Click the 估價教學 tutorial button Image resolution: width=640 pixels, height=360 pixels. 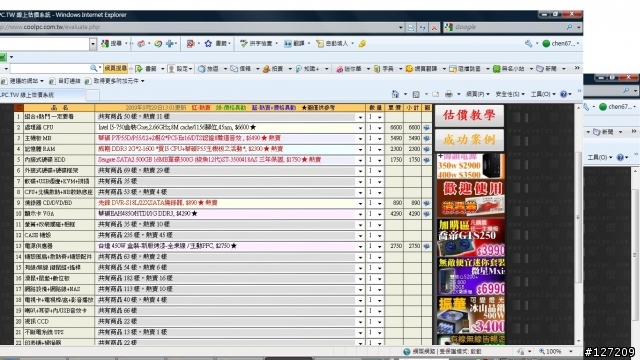point(469,116)
